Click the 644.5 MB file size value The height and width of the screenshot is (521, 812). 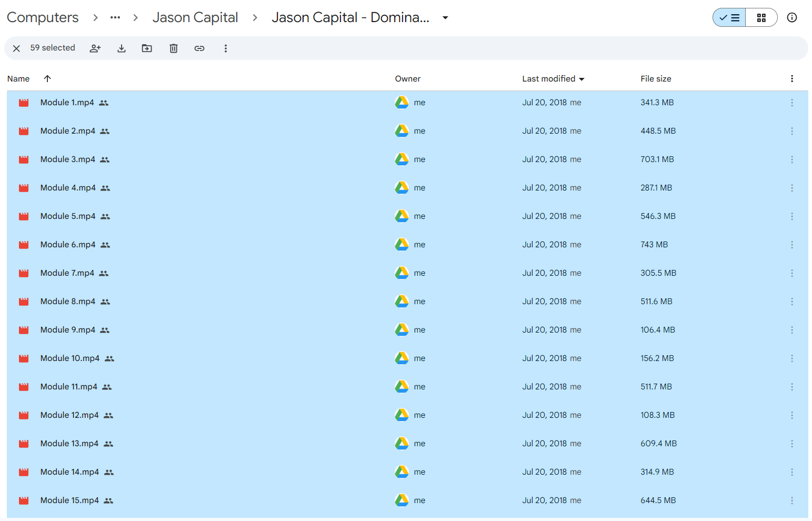click(x=658, y=500)
